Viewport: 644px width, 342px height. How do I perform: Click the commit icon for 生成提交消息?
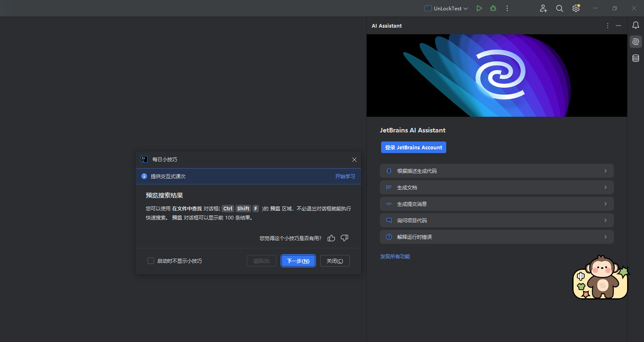click(389, 204)
